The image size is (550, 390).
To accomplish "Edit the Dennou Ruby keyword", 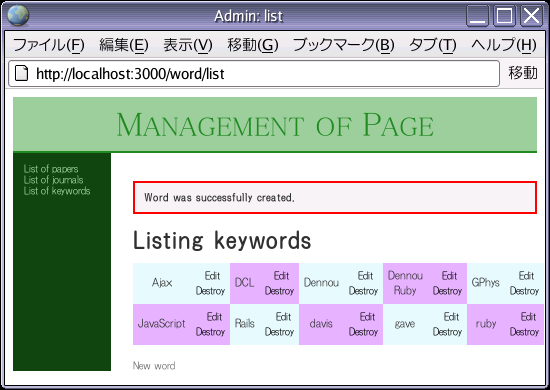I will coord(449,276).
